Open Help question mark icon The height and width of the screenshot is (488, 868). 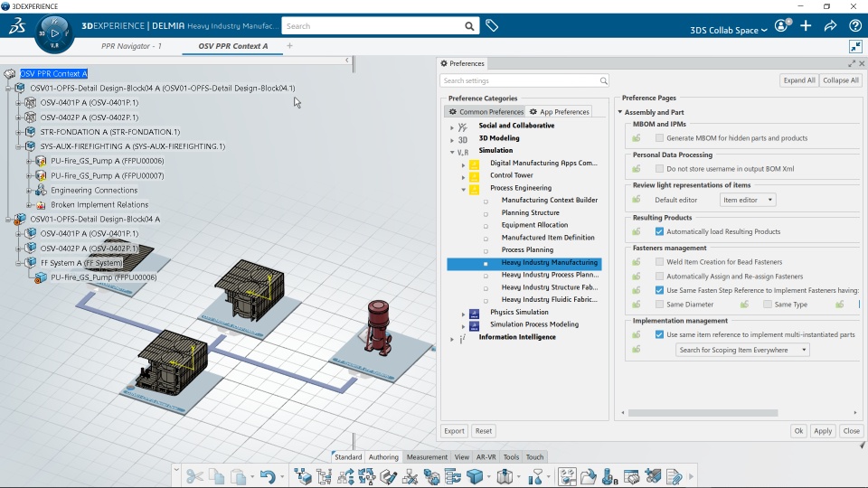[854, 25]
